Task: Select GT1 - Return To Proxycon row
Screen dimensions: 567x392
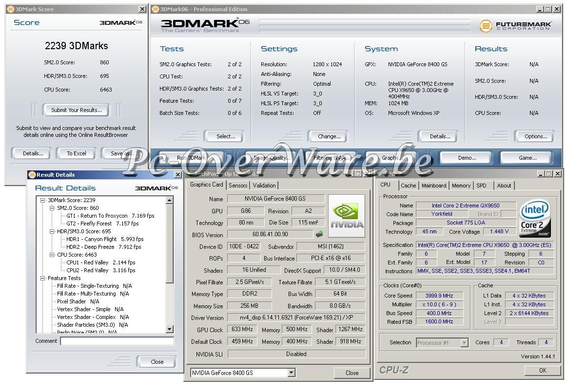Action: coord(110,216)
